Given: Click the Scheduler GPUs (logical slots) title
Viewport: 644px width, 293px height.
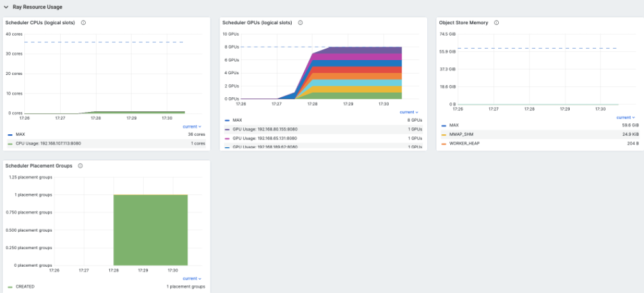Looking at the screenshot, I should click(257, 23).
